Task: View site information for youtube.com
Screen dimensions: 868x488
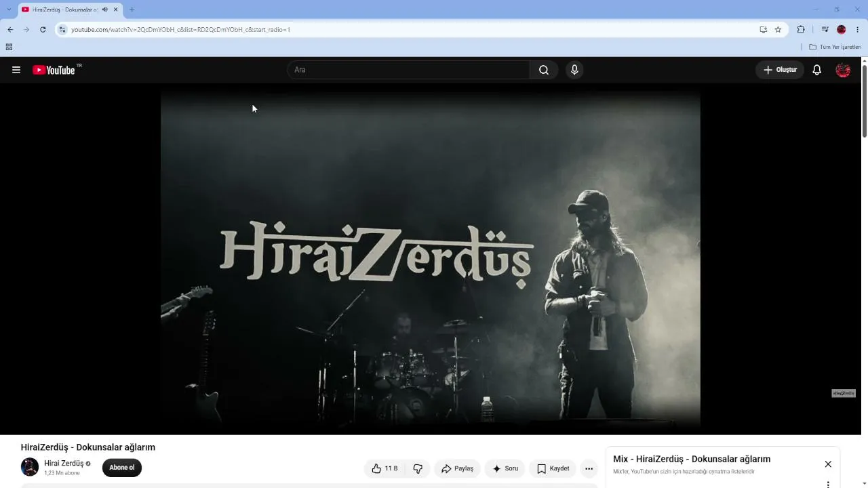Action: point(62,29)
